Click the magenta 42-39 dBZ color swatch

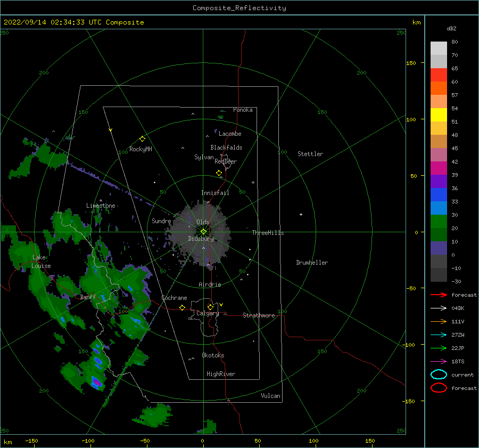pyautogui.click(x=439, y=168)
